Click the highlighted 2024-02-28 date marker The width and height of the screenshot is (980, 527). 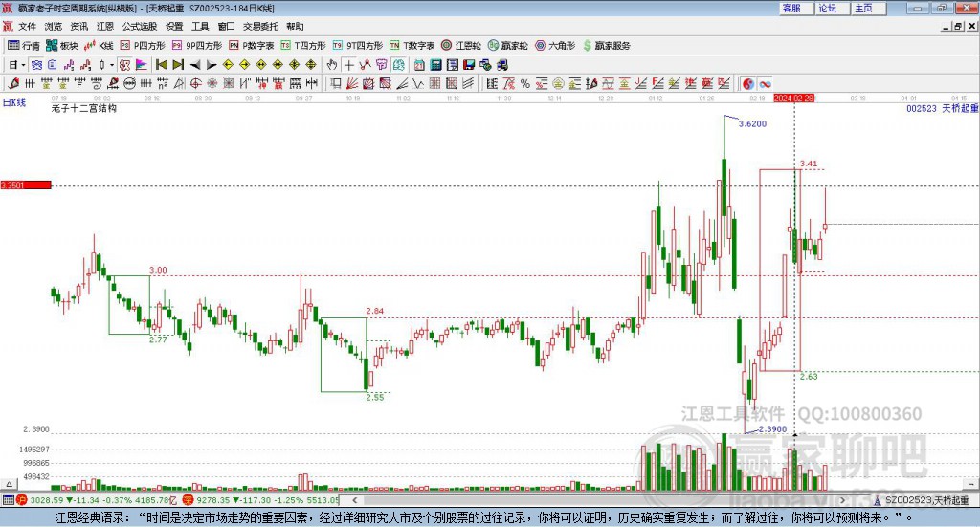point(793,98)
